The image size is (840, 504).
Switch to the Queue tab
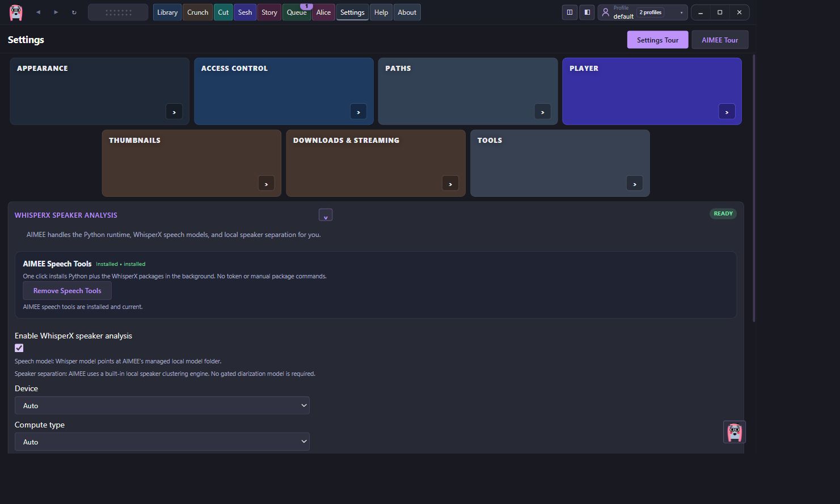point(296,12)
